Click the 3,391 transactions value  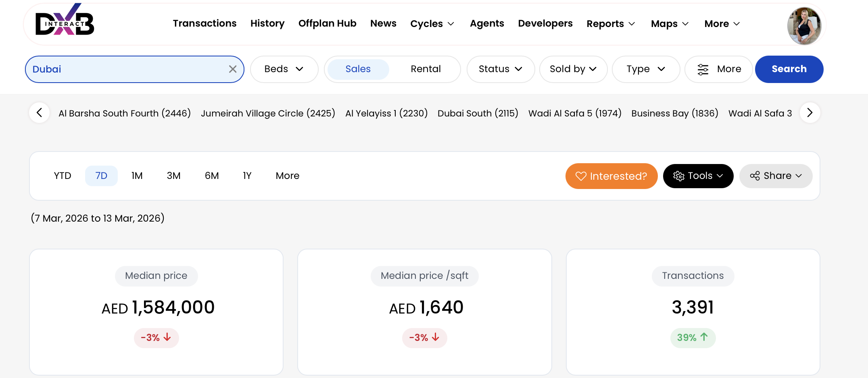point(693,307)
